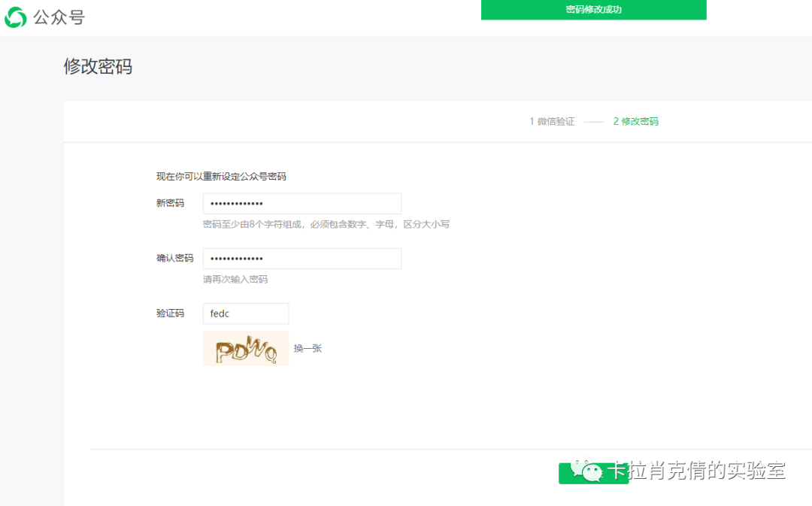Click the green WeChat bubble icon at bottom
Screen dimensions: 812x506
593,473
